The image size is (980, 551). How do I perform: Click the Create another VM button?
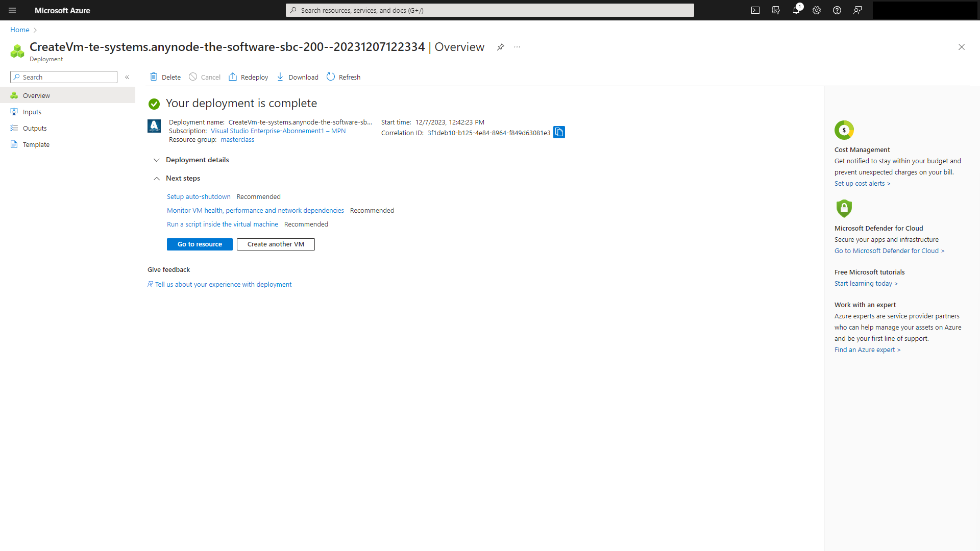coord(276,244)
